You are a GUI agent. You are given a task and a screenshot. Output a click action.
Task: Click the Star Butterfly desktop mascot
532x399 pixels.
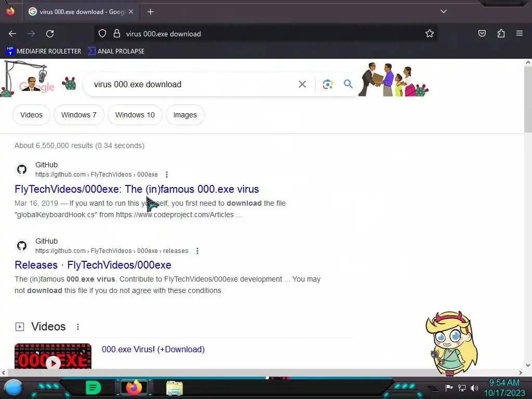point(451,343)
